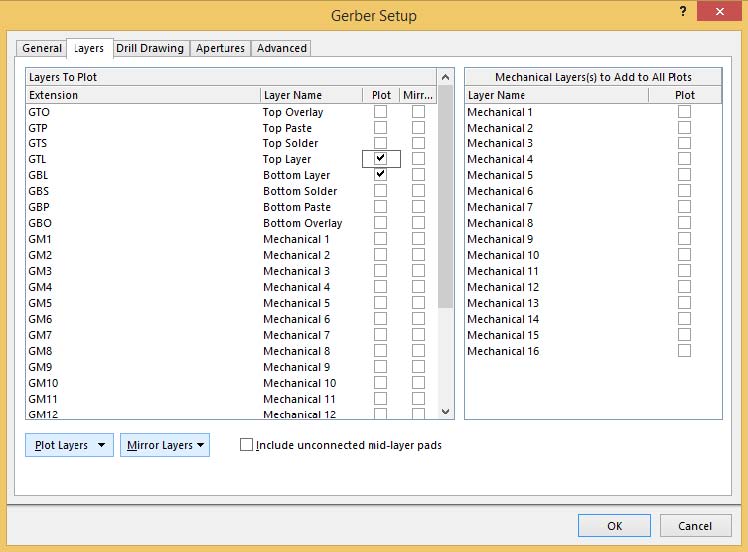Enable Plot for Top Overlay layer

pyautogui.click(x=380, y=112)
